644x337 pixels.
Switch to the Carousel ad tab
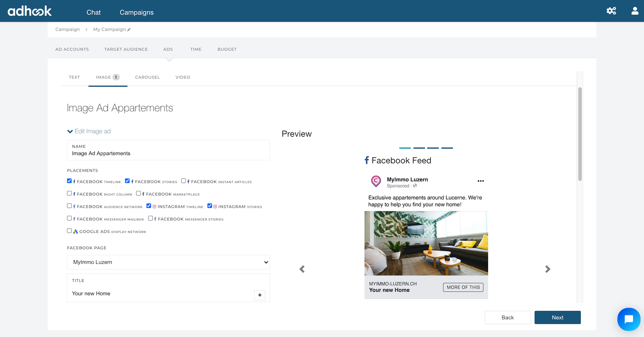click(147, 77)
